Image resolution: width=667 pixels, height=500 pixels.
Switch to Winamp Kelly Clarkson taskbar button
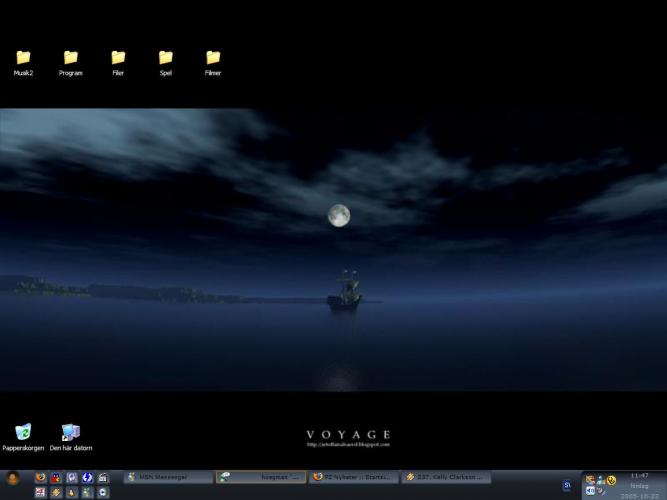point(446,477)
